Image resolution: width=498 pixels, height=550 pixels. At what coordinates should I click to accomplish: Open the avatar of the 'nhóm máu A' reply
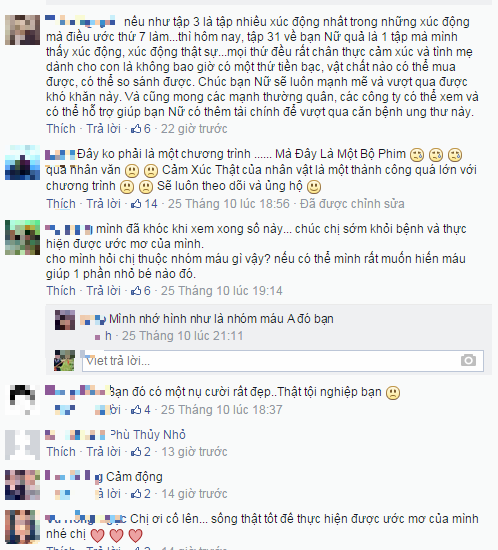tap(65, 320)
